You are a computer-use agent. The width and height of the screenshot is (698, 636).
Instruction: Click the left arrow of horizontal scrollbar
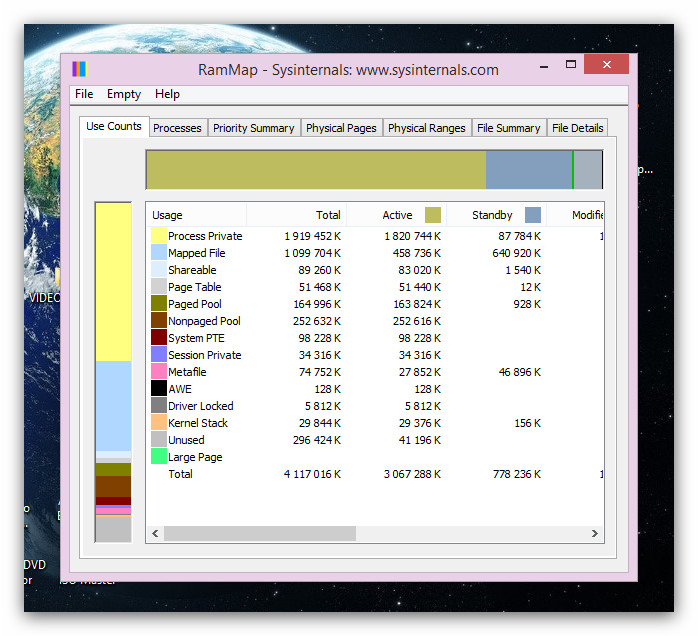[x=155, y=533]
